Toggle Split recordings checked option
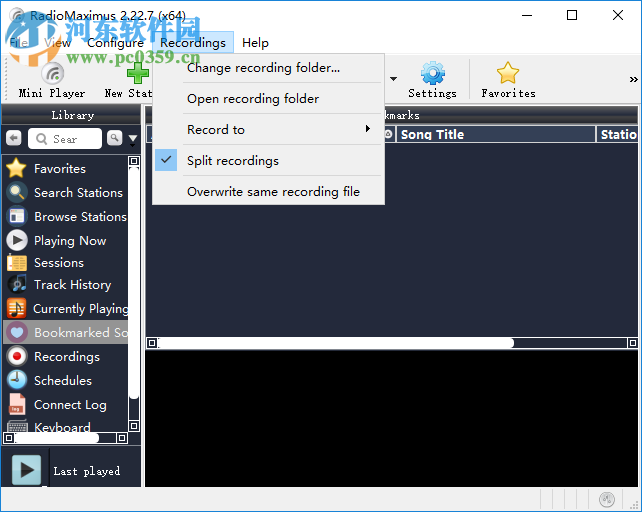The width and height of the screenshot is (642, 512). (x=269, y=161)
